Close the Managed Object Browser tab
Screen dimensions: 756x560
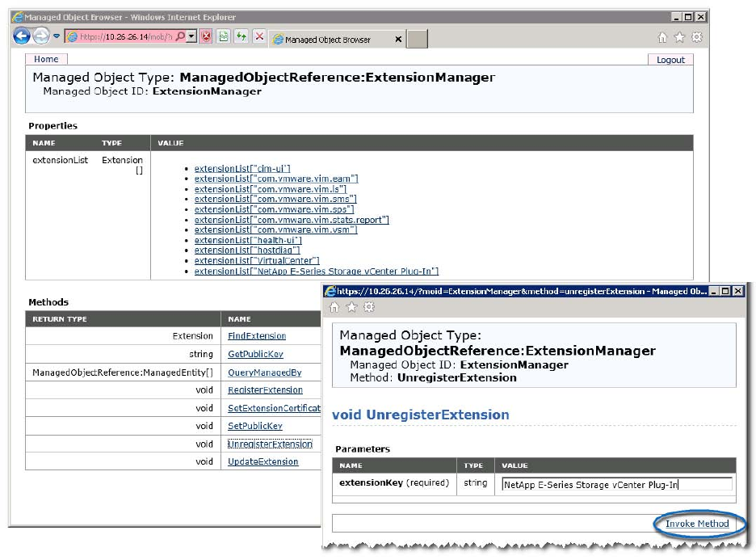click(x=397, y=39)
